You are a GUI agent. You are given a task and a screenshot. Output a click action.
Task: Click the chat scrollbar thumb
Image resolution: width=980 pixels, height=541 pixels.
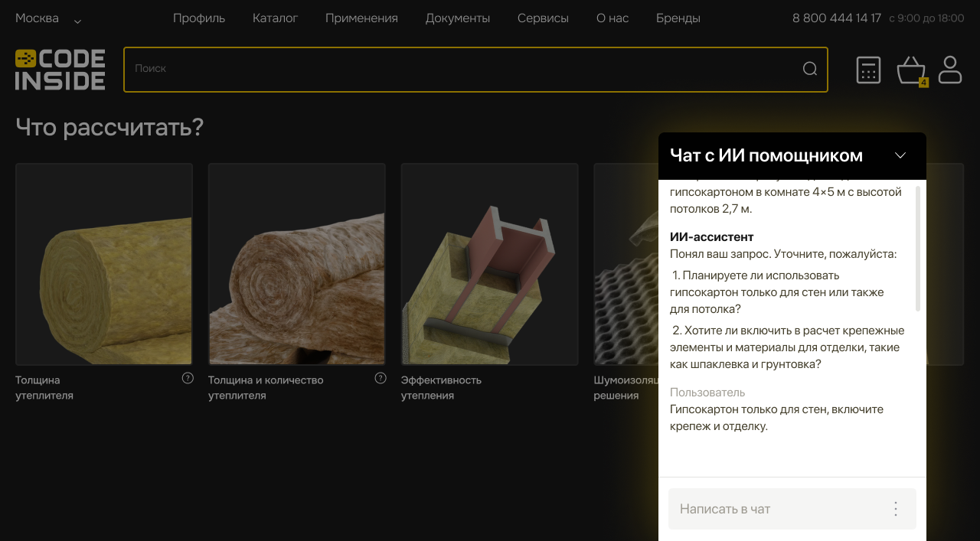pyautogui.click(x=918, y=248)
